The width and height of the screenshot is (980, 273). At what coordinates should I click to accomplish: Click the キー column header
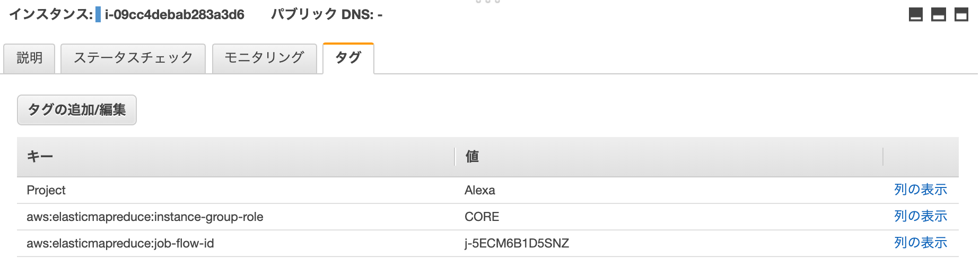tap(236, 157)
